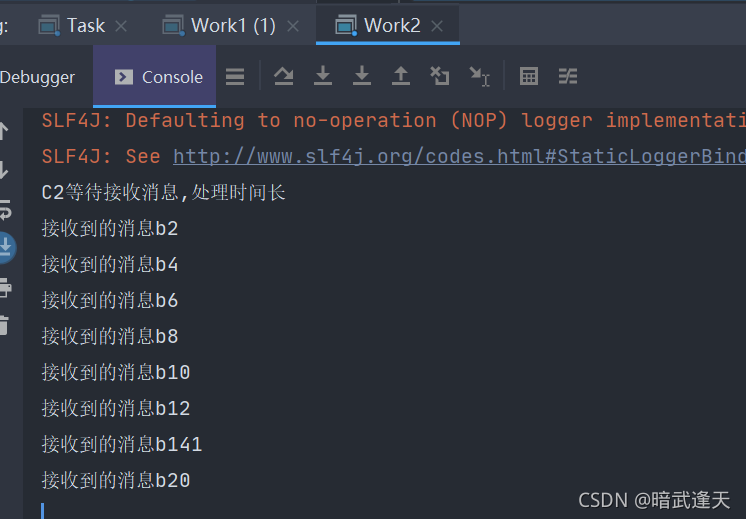The width and height of the screenshot is (746, 519).
Task: Click the output line '接收到的消息b2'
Action: click(x=110, y=229)
